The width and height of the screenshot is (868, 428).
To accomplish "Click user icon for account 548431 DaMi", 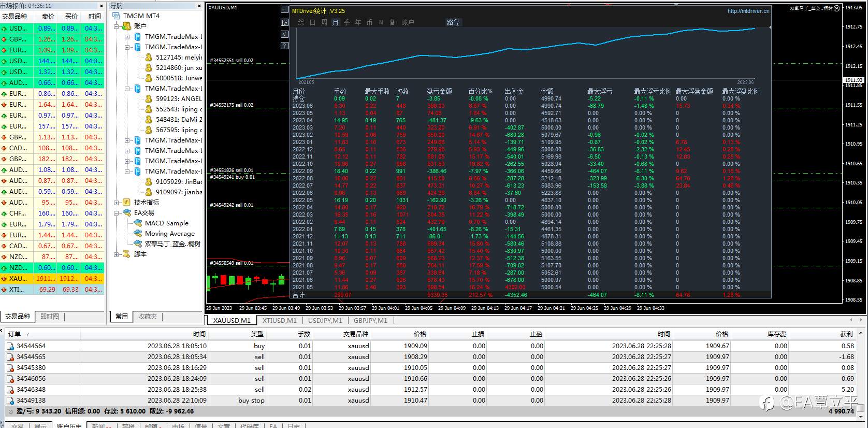I will tap(149, 119).
